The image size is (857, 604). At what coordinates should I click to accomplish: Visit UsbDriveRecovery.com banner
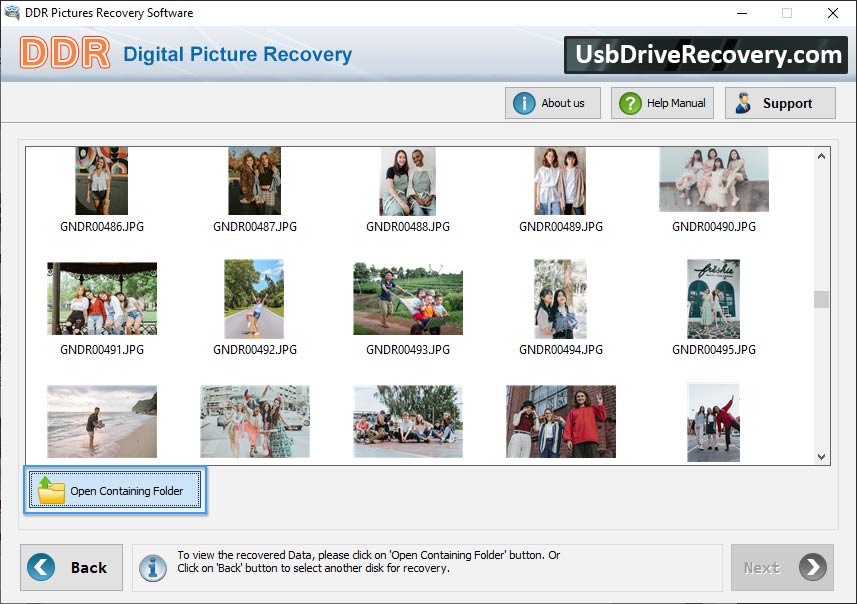click(x=706, y=55)
